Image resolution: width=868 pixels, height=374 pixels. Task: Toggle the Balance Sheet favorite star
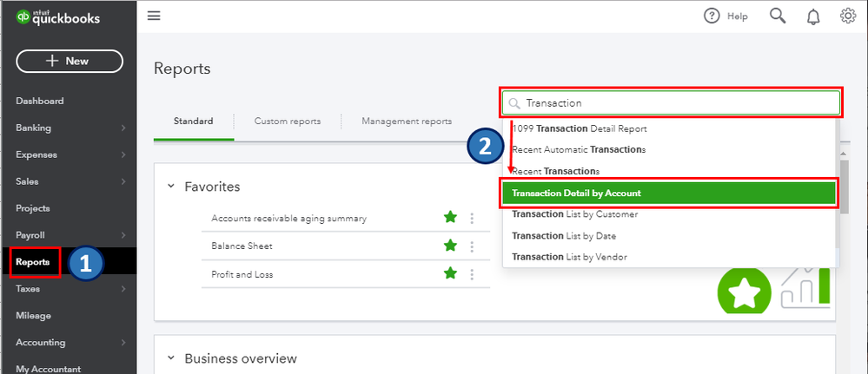[450, 246]
